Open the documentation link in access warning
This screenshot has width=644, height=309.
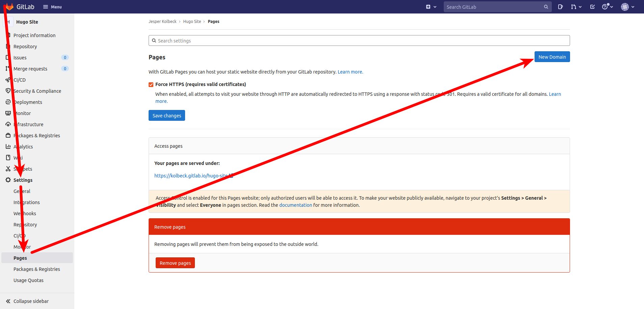[295, 205]
